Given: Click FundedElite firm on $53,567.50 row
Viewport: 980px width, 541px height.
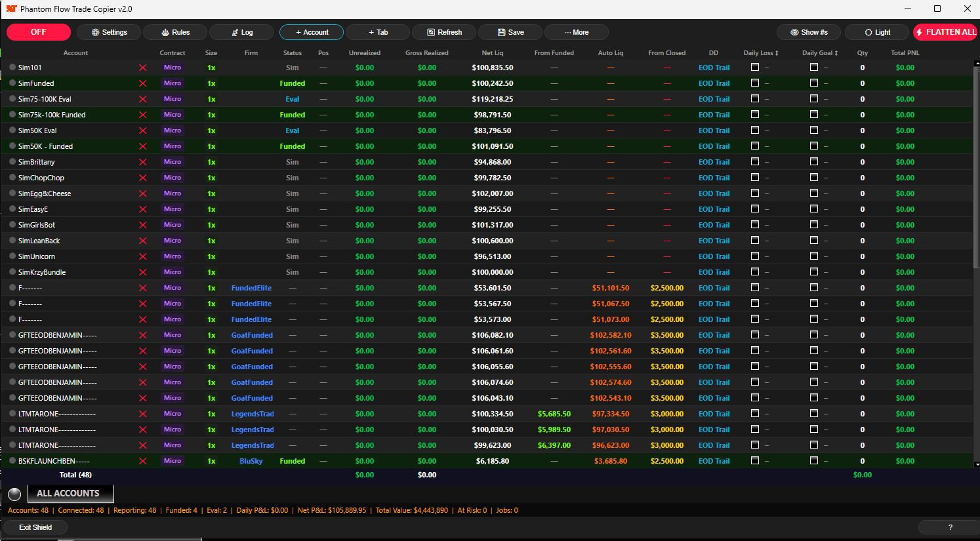Looking at the screenshot, I should click(251, 304).
